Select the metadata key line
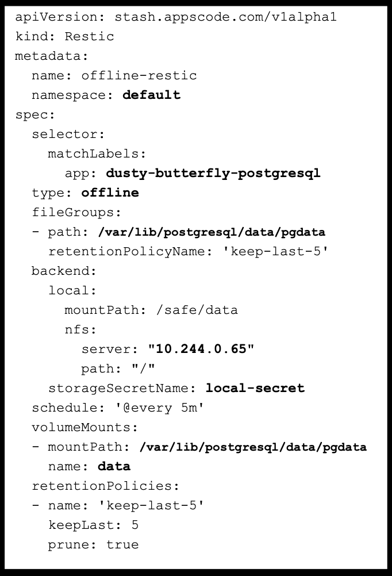This screenshot has width=392, height=576. pos(52,56)
